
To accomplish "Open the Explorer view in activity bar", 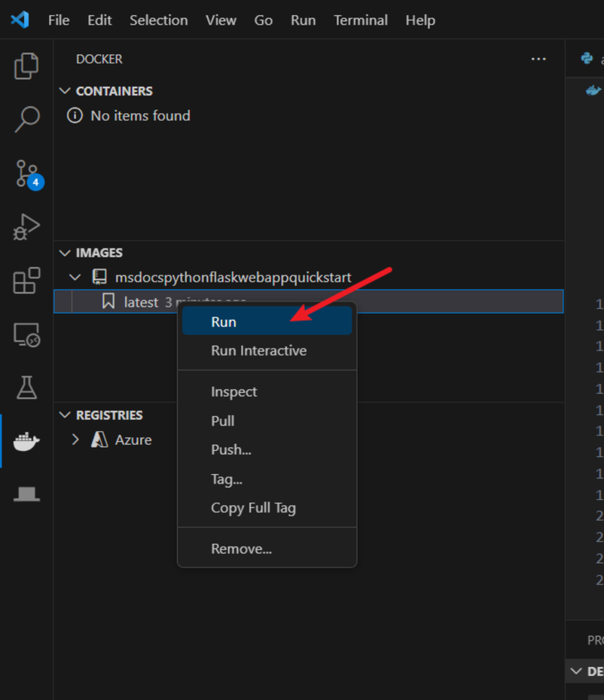I will (x=26, y=66).
